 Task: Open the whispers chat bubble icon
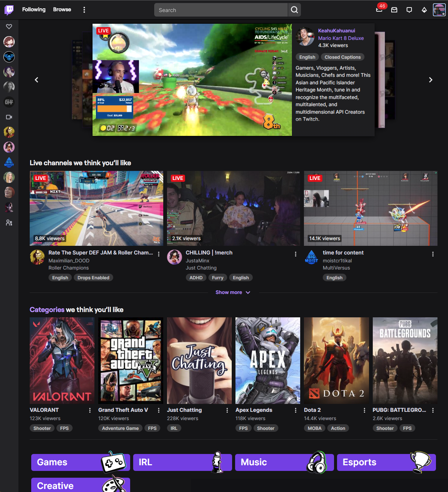pos(409,10)
